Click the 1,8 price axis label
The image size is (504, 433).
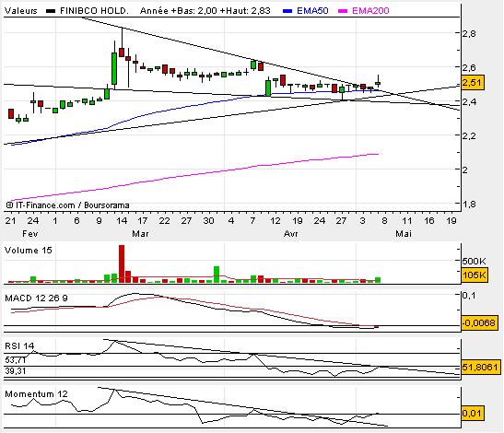coord(470,204)
